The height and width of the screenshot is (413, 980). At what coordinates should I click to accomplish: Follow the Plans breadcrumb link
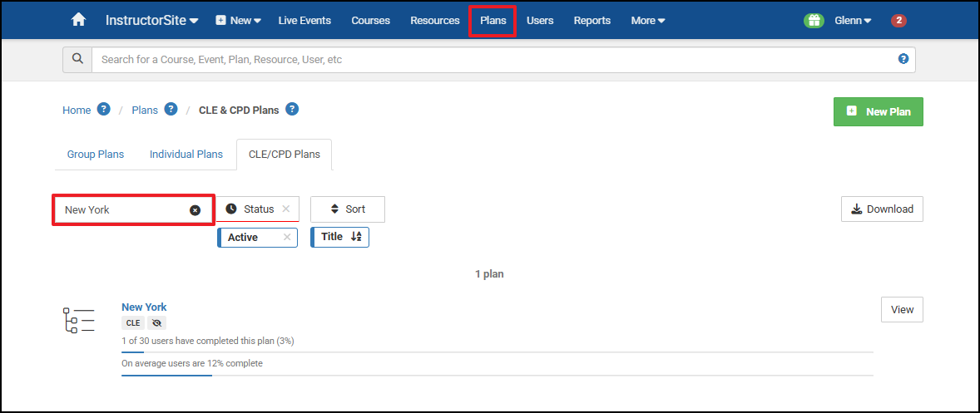tap(145, 110)
